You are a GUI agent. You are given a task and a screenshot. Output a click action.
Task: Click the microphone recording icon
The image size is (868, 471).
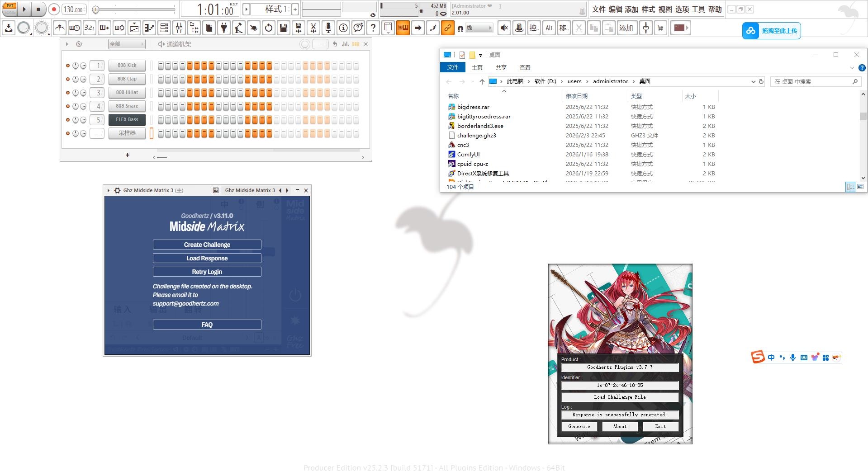328,28
